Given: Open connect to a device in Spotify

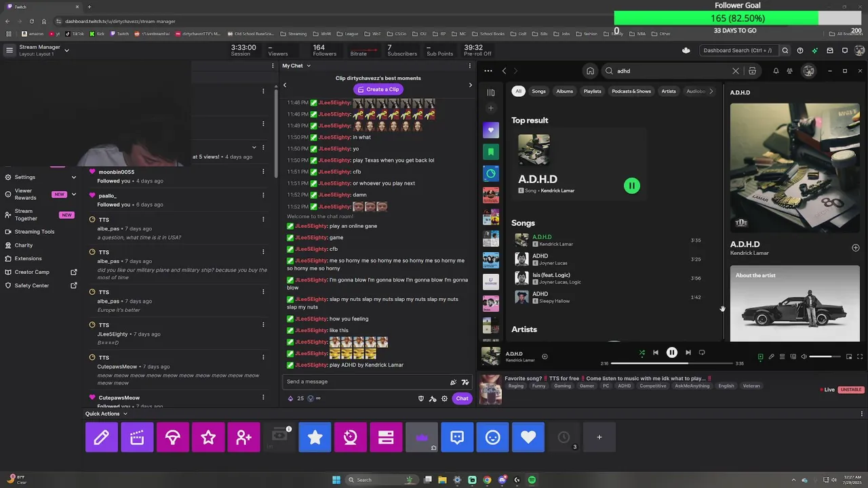Looking at the screenshot, I should point(793,357).
